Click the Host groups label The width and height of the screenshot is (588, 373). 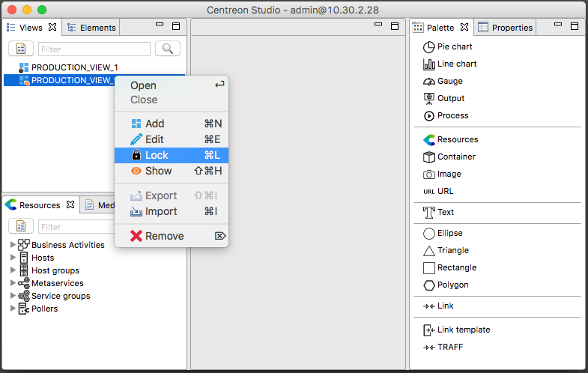pyautogui.click(x=55, y=270)
